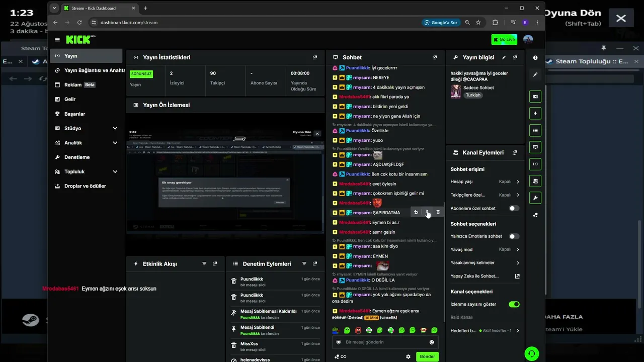Open Droplar ve ödüller page

(x=86, y=186)
